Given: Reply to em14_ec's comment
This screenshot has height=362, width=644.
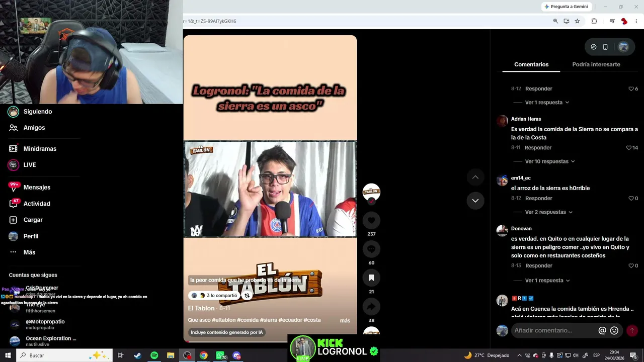Looking at the screenshot, I should point(539,199).
